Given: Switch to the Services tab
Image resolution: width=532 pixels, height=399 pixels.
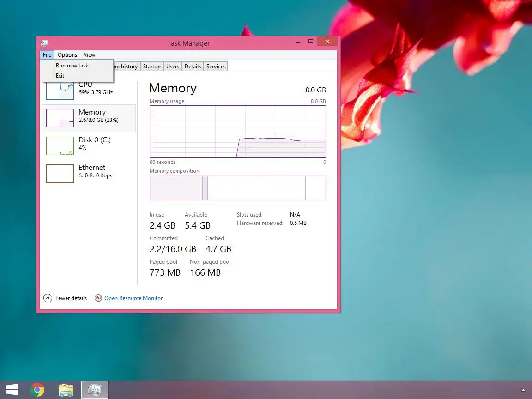Looking at the screenshot, I should coord(216,66).
